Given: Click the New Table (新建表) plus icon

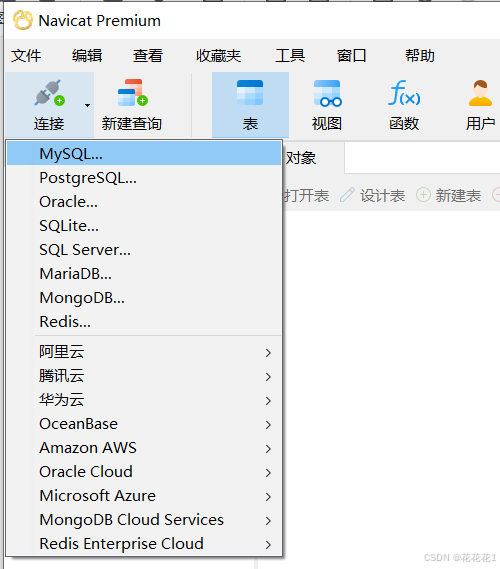Looking at the screenshot, I should tap(423, 195).
